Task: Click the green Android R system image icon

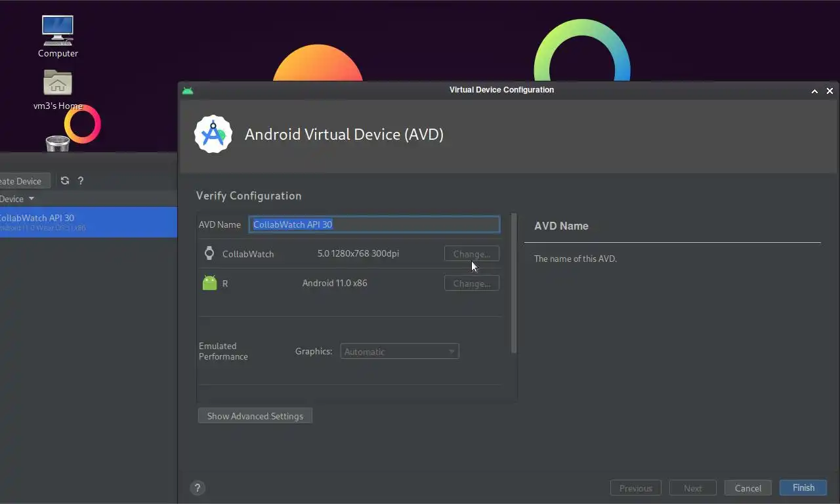Action: 209,283
